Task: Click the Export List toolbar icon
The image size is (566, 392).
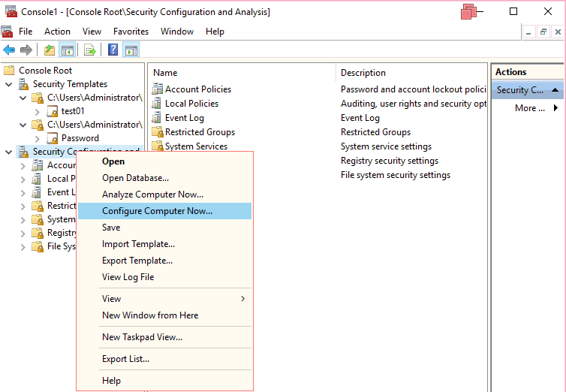Action: pyautogui.click(x=90, y=50)
